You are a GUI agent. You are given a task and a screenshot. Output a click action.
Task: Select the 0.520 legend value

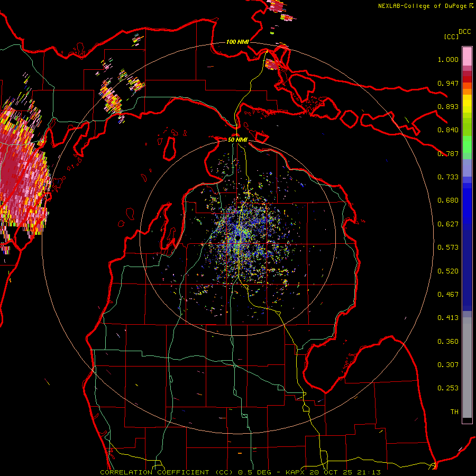pos(448,271)
